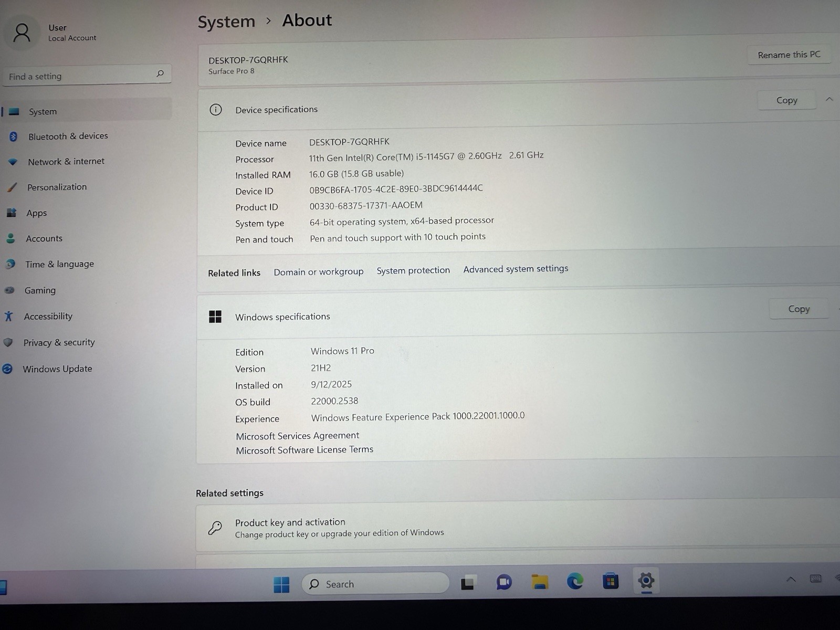
Task: Click the Bluetooth icon in sidebar
Action: [x=14, y=136]
